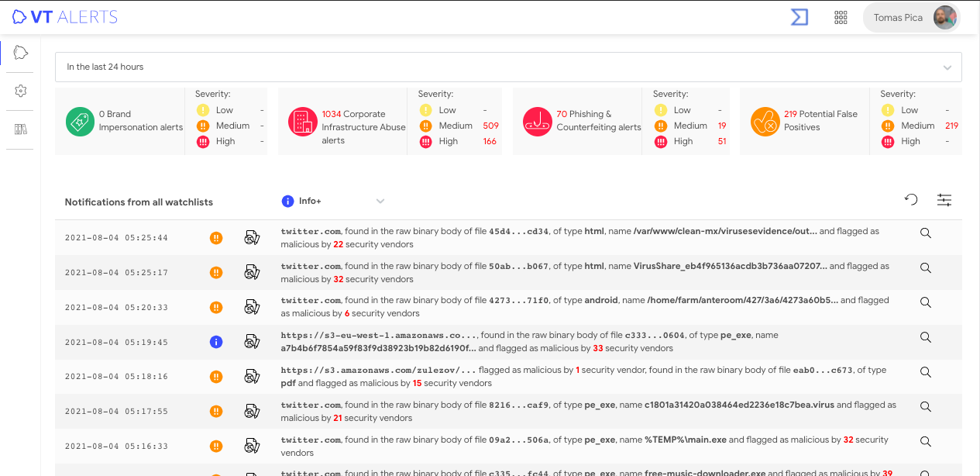Image resolution: width=980 pixels, height=476 pixels.
Task: Click the alert type icon at 05:25:17
Action: tap(251, 272)
